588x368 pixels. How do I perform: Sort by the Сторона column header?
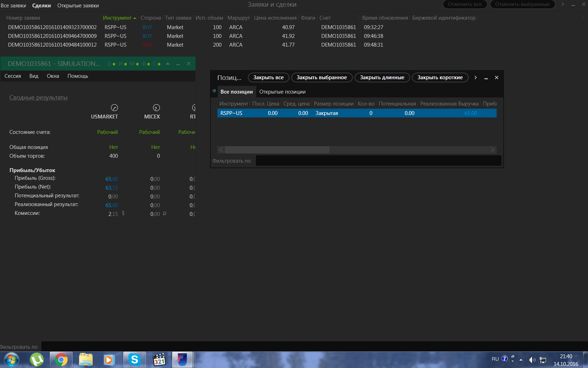(151, 18)
